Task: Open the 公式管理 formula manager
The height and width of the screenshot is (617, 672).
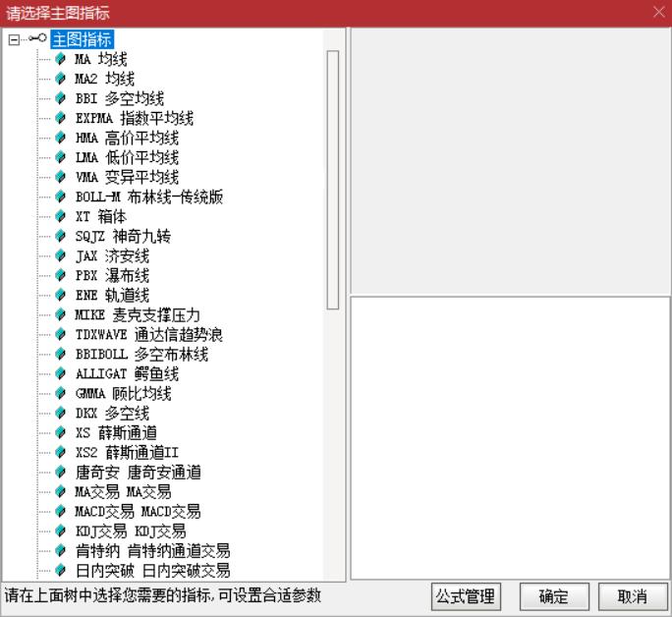Action: click(466, 596)
